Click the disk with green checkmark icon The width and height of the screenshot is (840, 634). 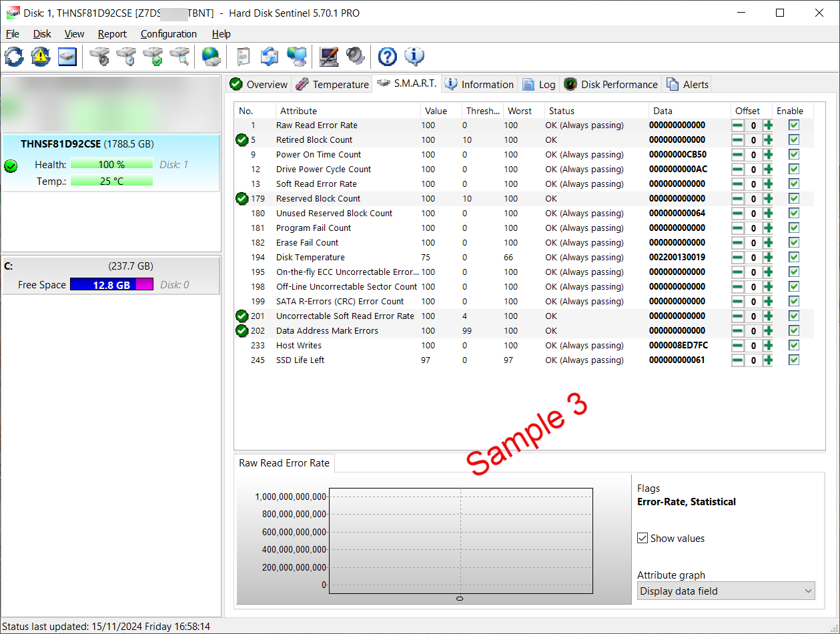tap(153, 57)
